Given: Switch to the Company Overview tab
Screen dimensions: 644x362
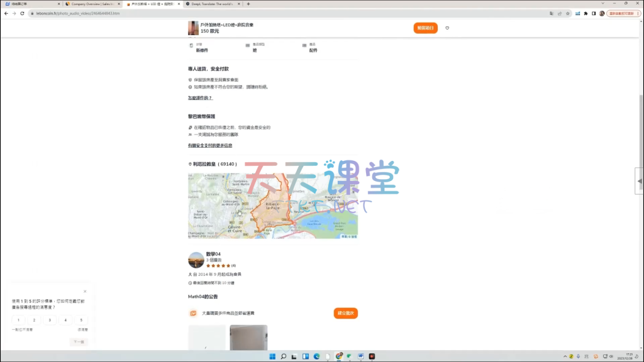Looking at the screenshot, I should pyautogui.click(x=92, y=4).
